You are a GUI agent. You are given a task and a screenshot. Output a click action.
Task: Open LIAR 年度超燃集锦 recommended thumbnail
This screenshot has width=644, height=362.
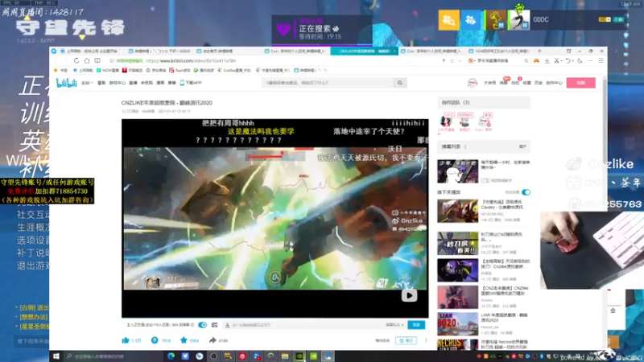(457, 324)
